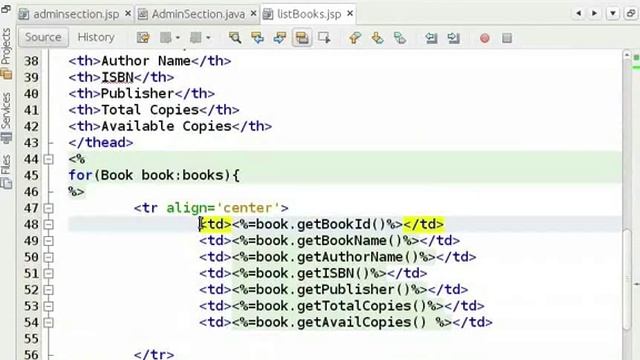Toggle Bookmark on current line
Screen dimensions: 640x360
pyautogui.click(x=400, y=38)
